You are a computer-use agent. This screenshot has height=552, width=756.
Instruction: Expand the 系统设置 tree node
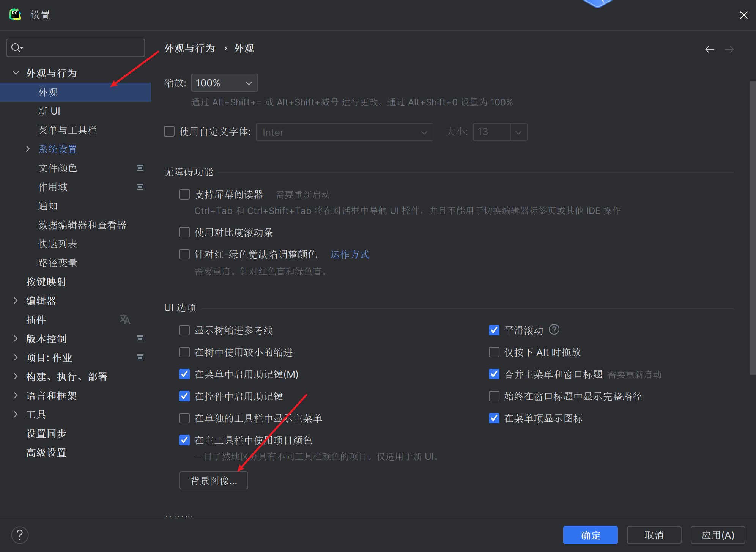pyautogui.click(x=28, y=149)
